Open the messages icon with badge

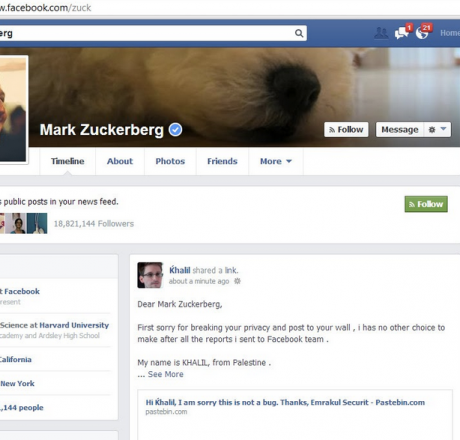point(401,33)
